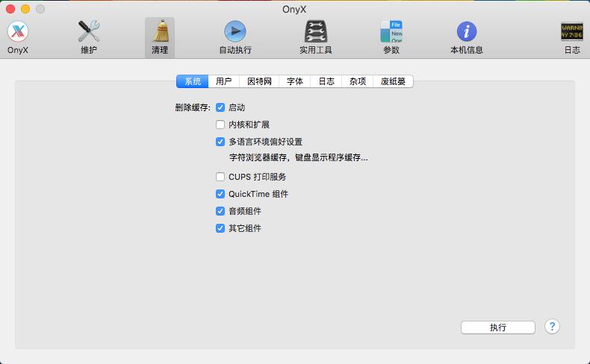Open the 自动执行 play icon

[235, 37]
